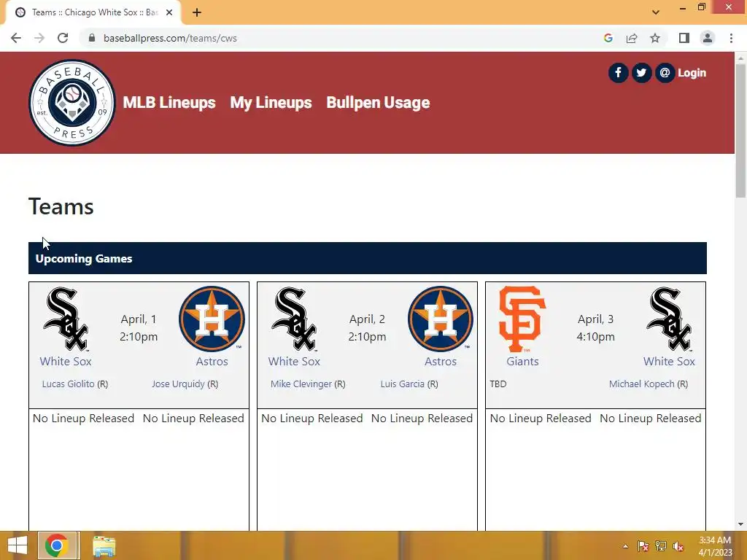Select the Teams :: Chicago White Sox tab
The image size is (747, 560).
click(x=94, y=12)
